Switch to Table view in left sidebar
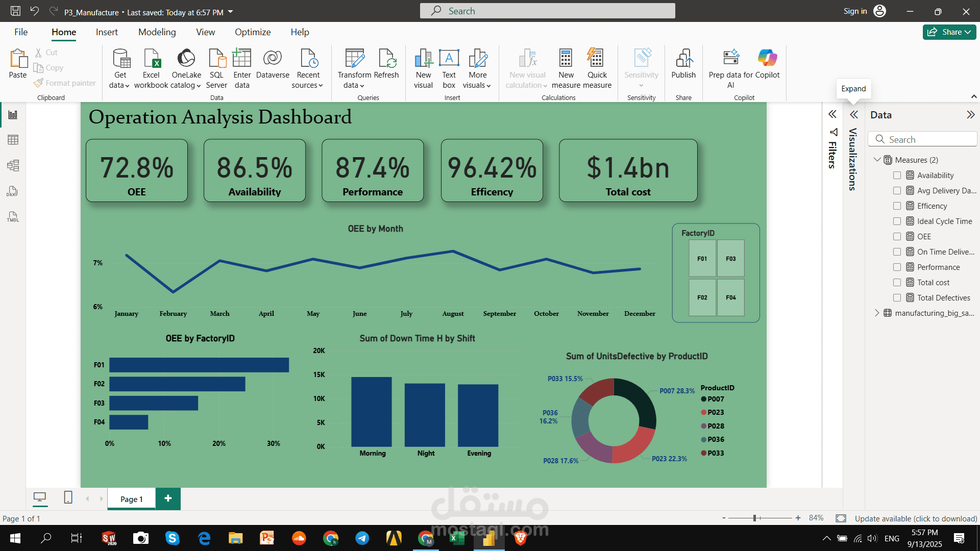The width and height of the screenshot is (980, 551). coord(13,140)
